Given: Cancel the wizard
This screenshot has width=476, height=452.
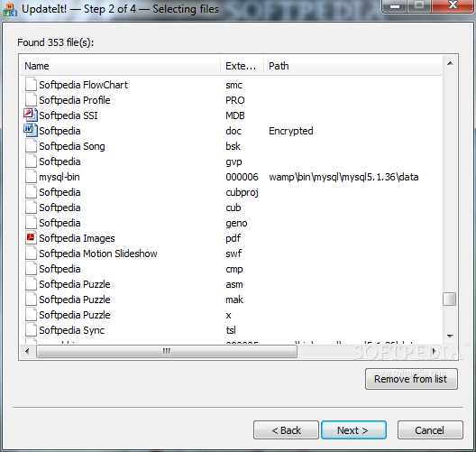Looking at the screenshot, I should click(x=430, y=430).
